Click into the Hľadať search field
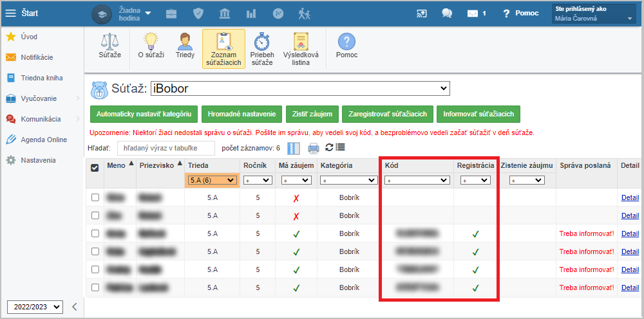Viewport: 644px width, 319px height. (x=166, y=149)
